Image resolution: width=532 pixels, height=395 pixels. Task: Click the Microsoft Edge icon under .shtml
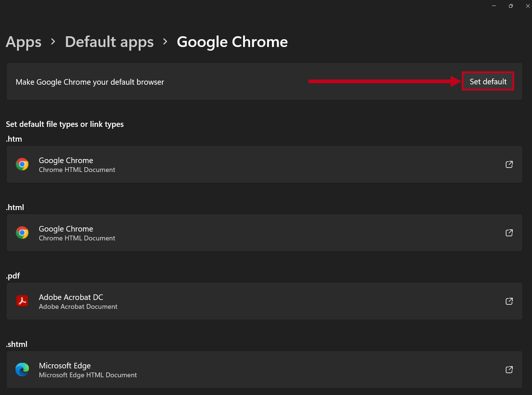point(22,369)
